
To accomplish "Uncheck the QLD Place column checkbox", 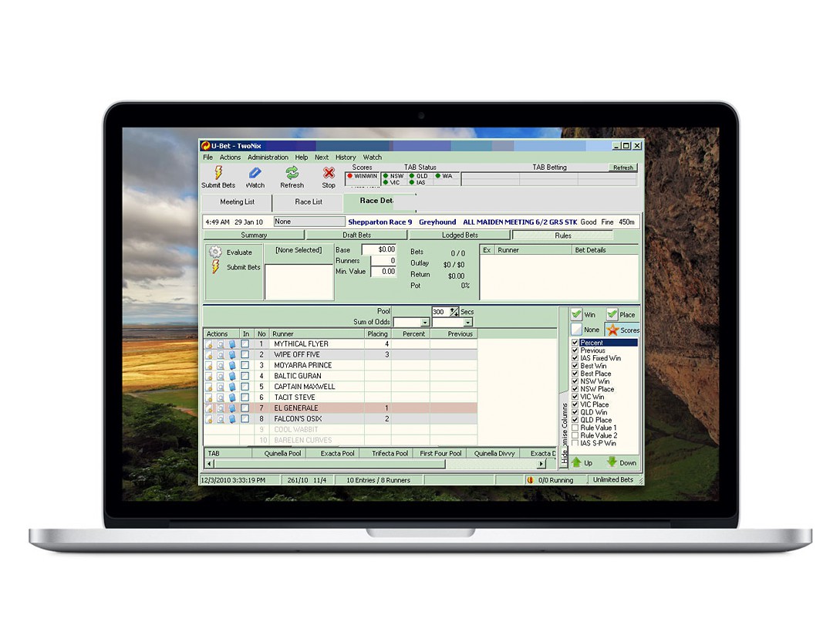I will point(575,420).
